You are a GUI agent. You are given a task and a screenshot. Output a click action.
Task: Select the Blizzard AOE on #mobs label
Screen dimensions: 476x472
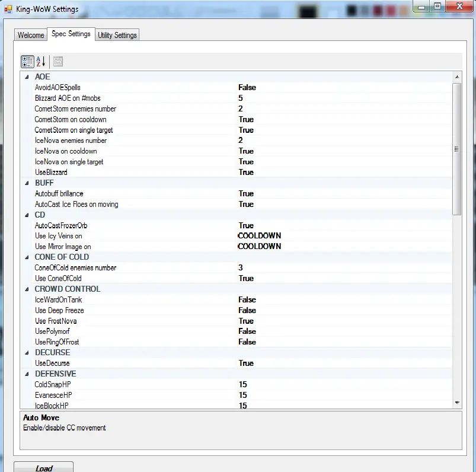click(68, 98)
